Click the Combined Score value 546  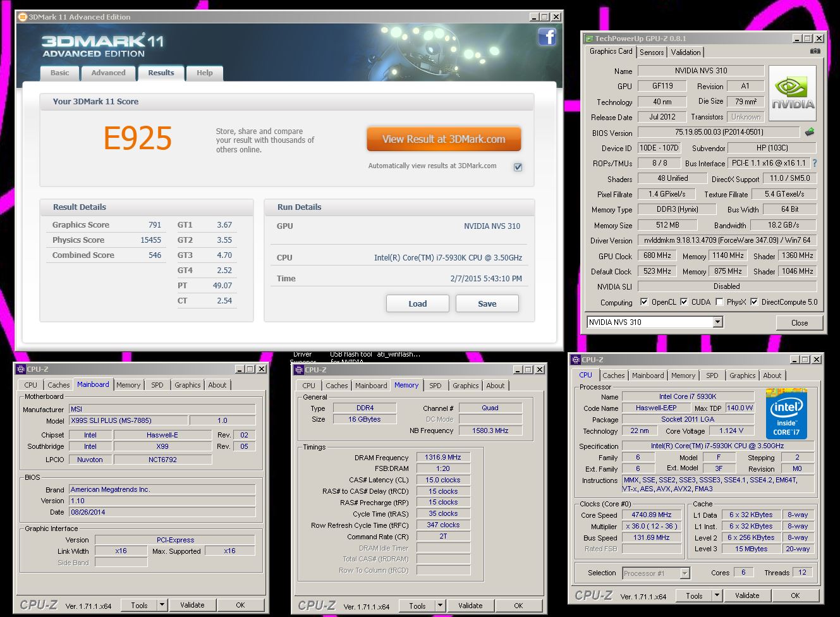point(154,255)
